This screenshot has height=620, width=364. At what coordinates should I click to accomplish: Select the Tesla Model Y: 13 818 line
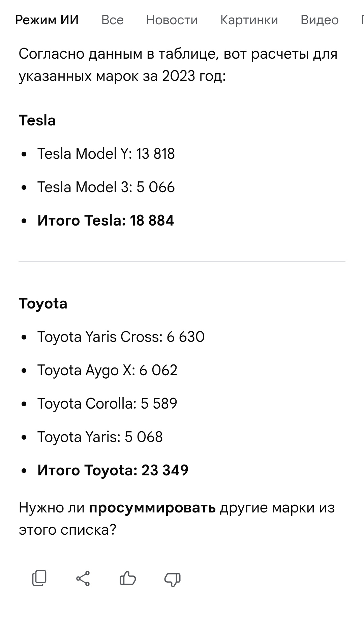coord(106,154)
